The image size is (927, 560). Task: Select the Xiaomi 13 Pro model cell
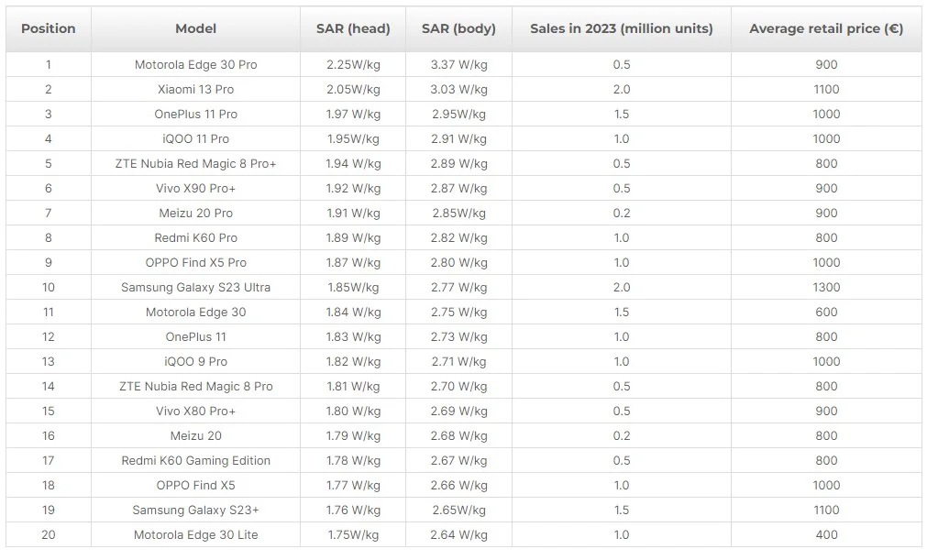(195, 90)
